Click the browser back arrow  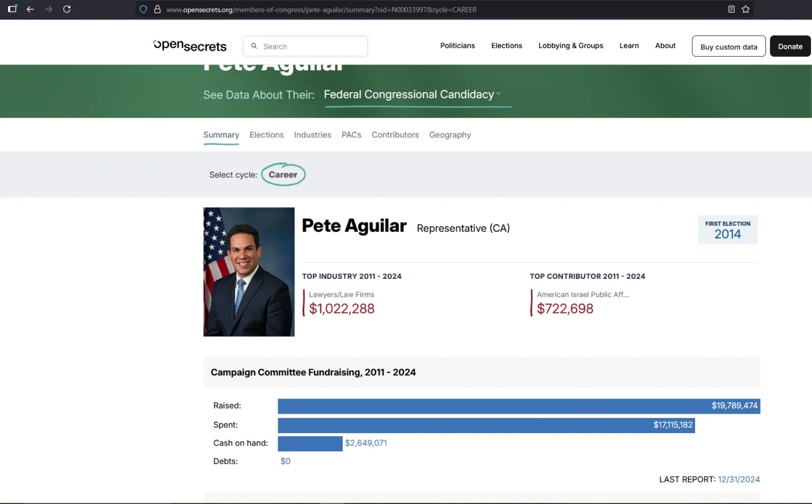[30, 9]
